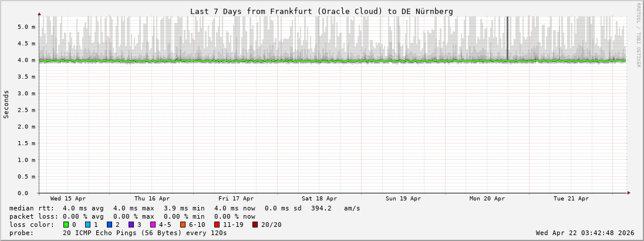The height and width of the screenshot is (241, 644).
Task: Select the purple loss color 3 swatch
Action: [132, 225]
